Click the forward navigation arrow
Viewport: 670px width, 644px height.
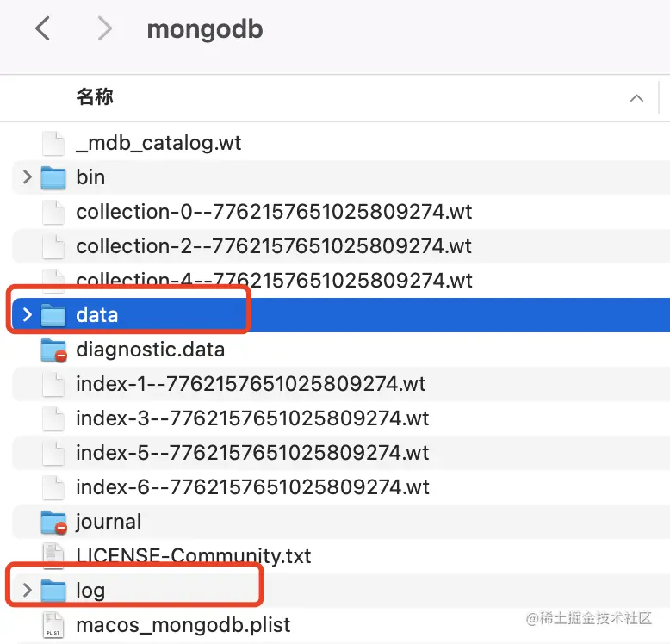click(105, 29)
